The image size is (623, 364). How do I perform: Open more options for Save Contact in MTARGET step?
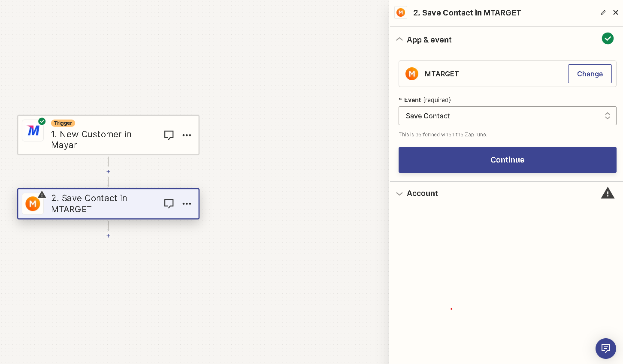[187, 204]
